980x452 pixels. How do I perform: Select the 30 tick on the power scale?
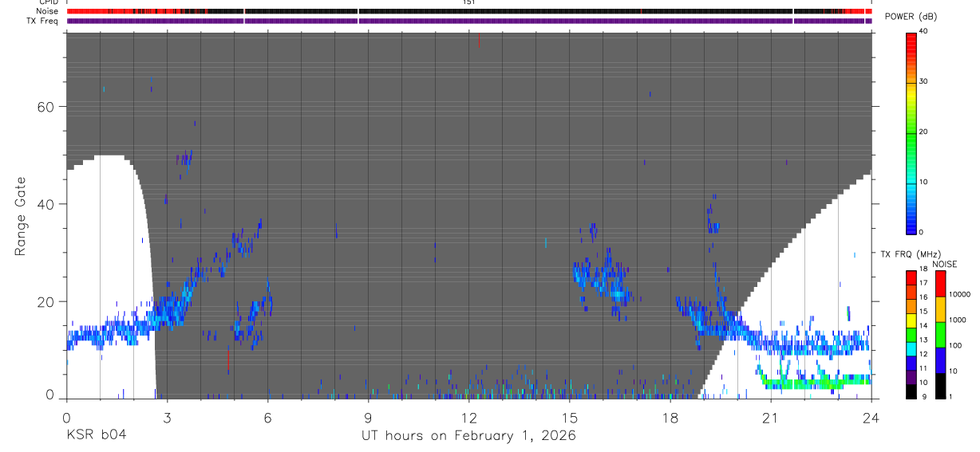(923, 81)
